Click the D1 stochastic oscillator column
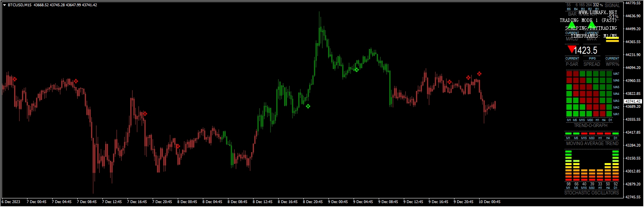Viewport: 644px width, 207px height. (x=615, y=165)
